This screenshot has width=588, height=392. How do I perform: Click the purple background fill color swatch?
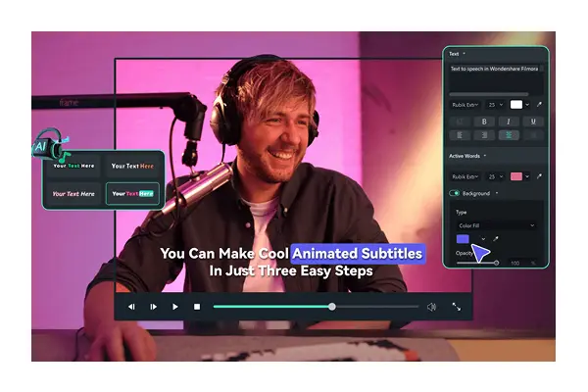(464, 238)
